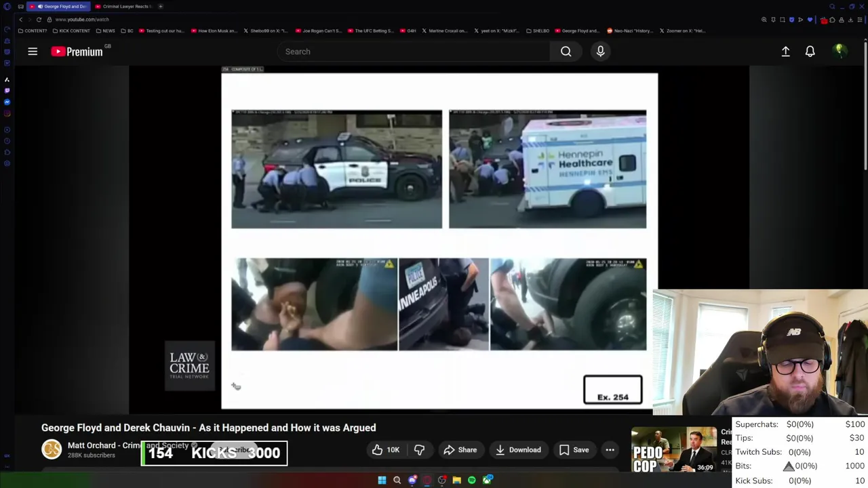Open Instagram in the browser sidebar
Image resolution: width=868 pixels, height=488 pixels.
click(7, 114)
